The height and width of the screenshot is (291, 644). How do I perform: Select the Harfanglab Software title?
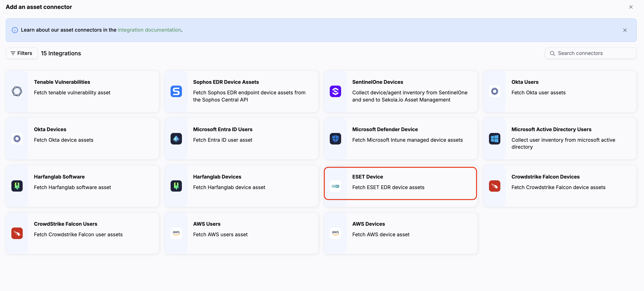point(59,177)
